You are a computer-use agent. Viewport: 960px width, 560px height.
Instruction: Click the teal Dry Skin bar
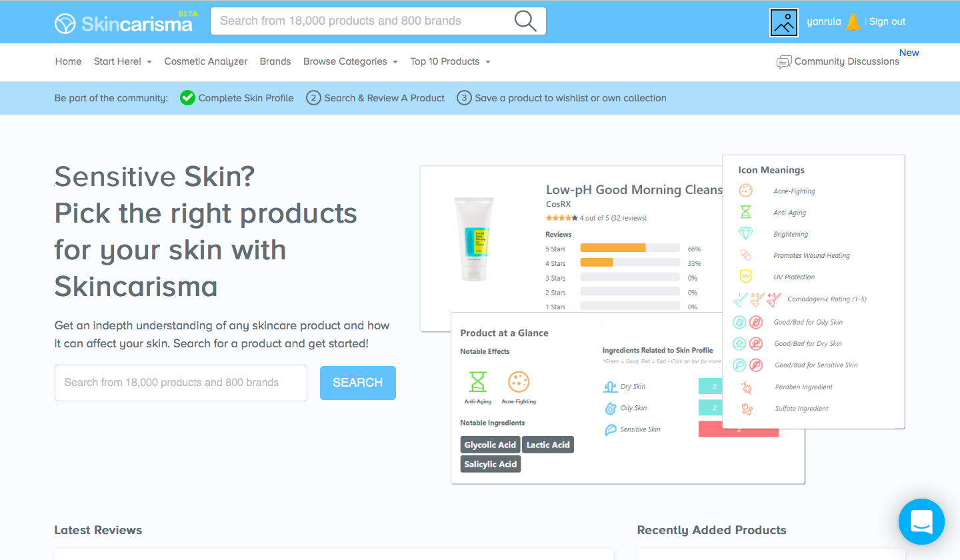point(711,387)
